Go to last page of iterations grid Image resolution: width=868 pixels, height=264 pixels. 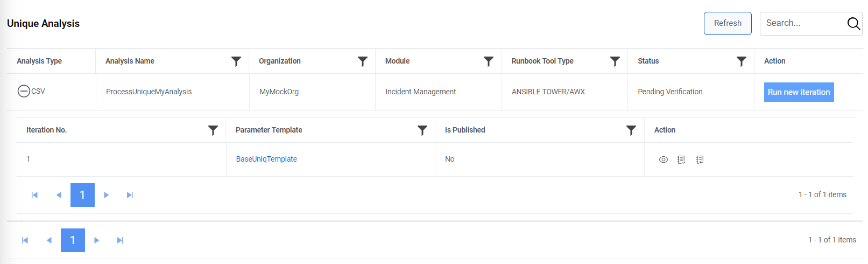click(x=130, y=195)
